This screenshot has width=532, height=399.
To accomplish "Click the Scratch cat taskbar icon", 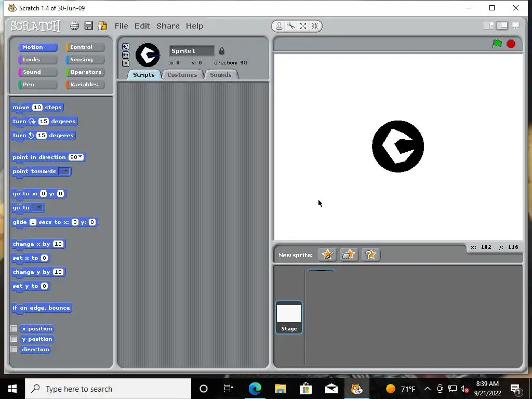I will pyautogui.click(x=356, y=389).
